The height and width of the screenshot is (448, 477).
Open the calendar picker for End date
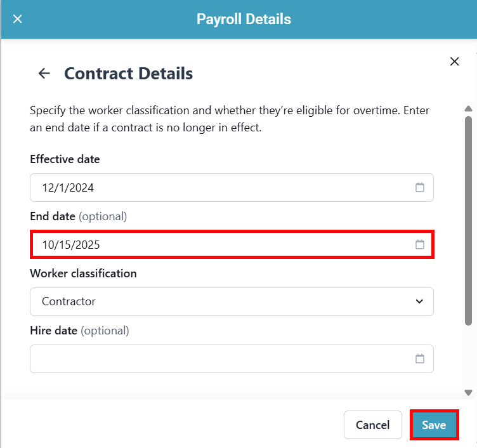point(419,245)
